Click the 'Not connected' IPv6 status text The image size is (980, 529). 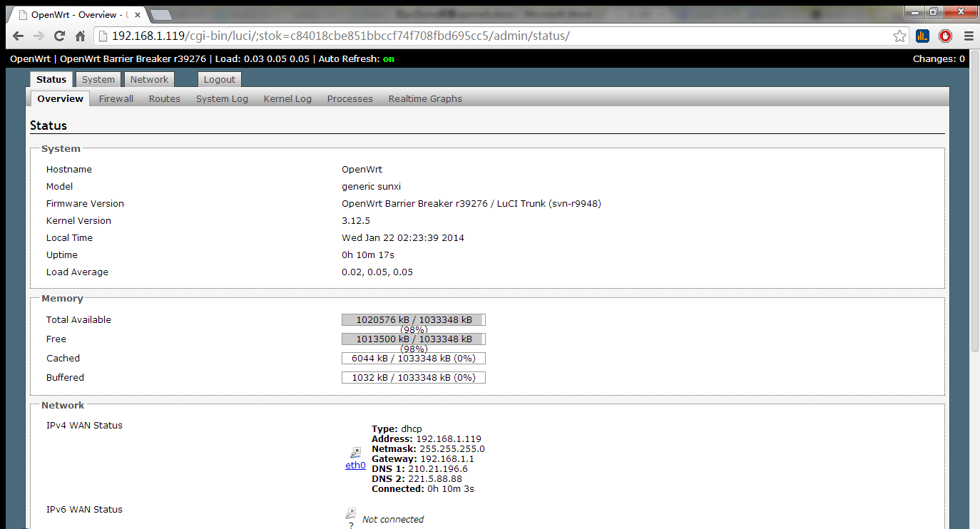coord(393,520)
